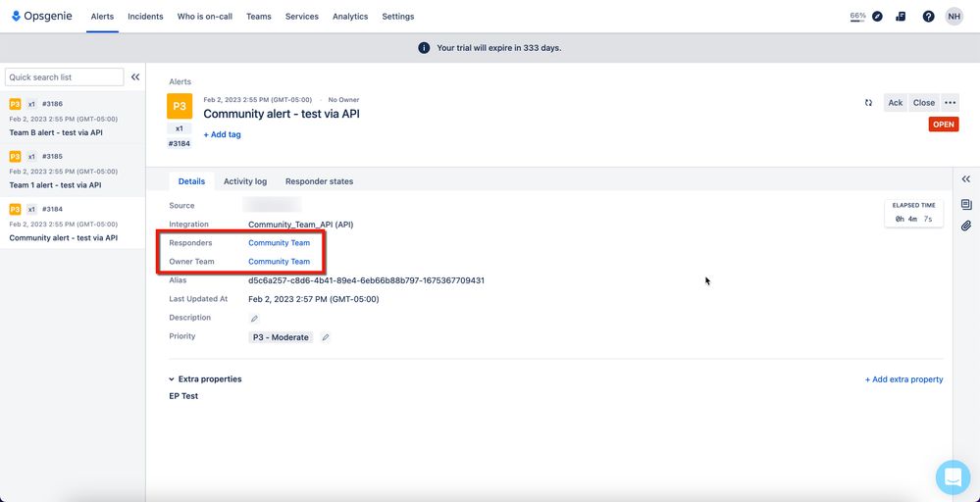Image resolution: width=980 pixels, height=502 pixels.
Task: Open Settings in the top bar
Action: coord(398,17)
